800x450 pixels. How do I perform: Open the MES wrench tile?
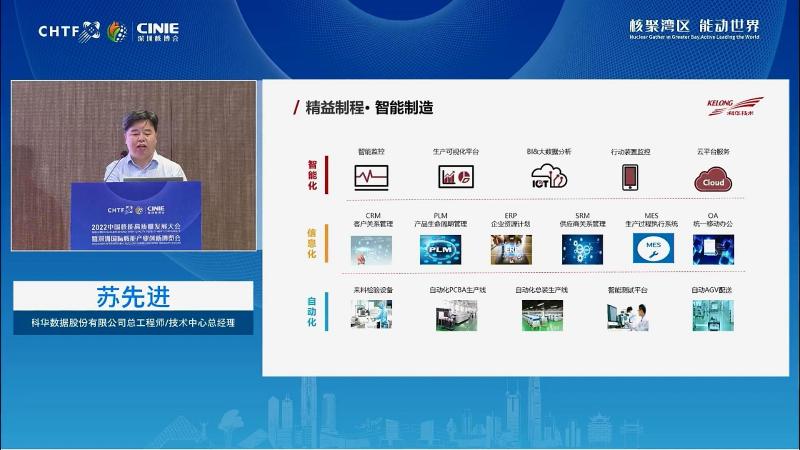click(x=652, y=249)
